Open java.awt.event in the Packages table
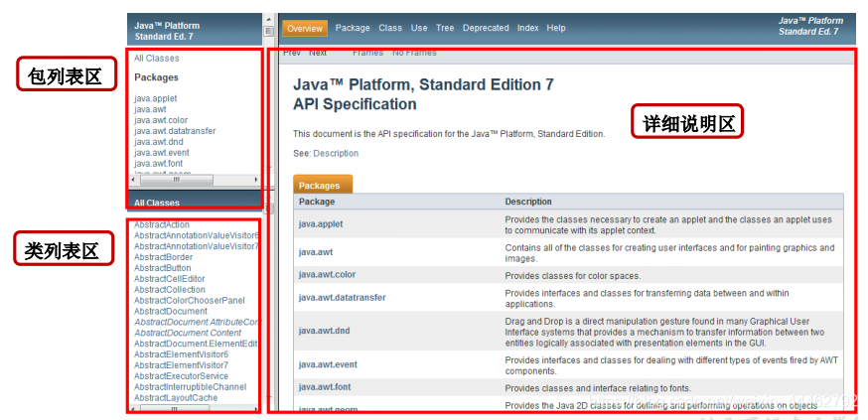 [328, 364]
